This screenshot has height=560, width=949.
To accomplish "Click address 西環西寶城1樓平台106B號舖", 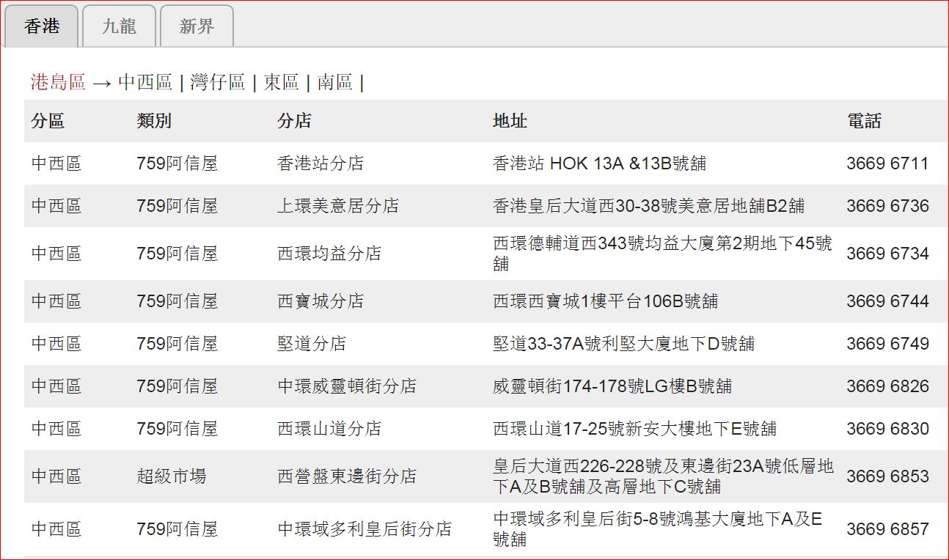I will (606, 301).
